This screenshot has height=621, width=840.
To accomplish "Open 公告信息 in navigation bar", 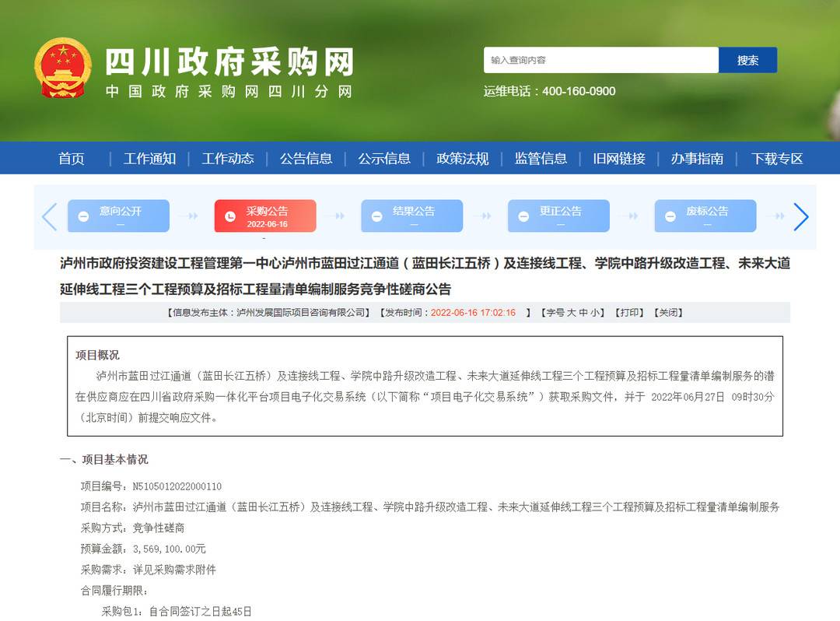I will [306, 159].
